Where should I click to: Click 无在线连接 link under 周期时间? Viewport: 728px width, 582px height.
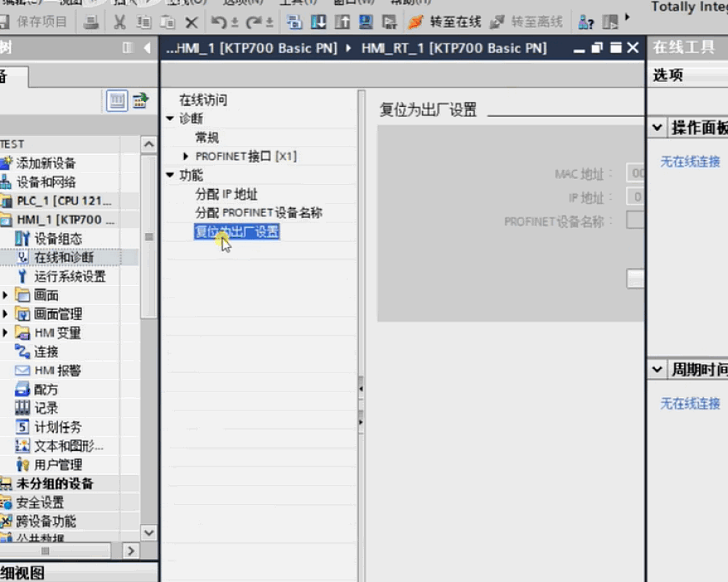pos(689,404)
